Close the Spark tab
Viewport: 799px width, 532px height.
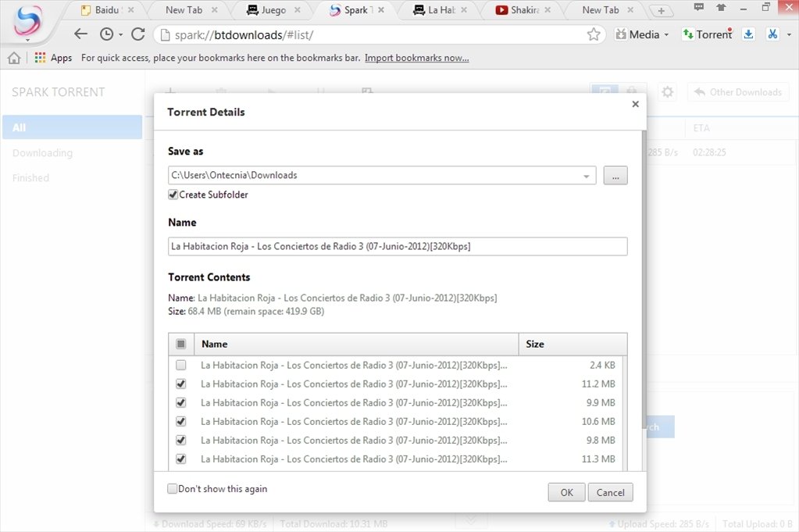point(381,9)
